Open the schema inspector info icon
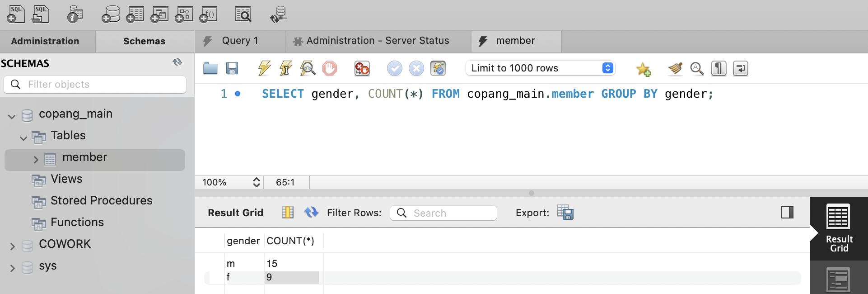 pyautogui.click(x=75, y=14)
